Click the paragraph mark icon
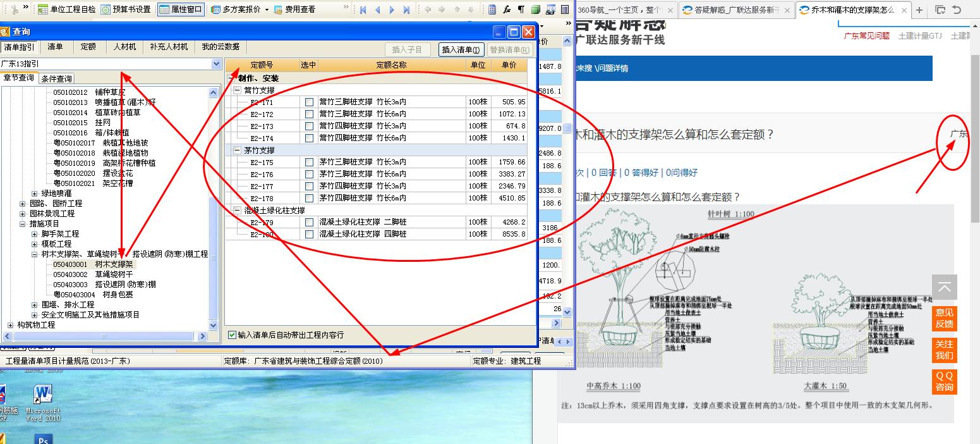This screenshot has width=980, height=444. pyautogui.click(x=521, y=9)
